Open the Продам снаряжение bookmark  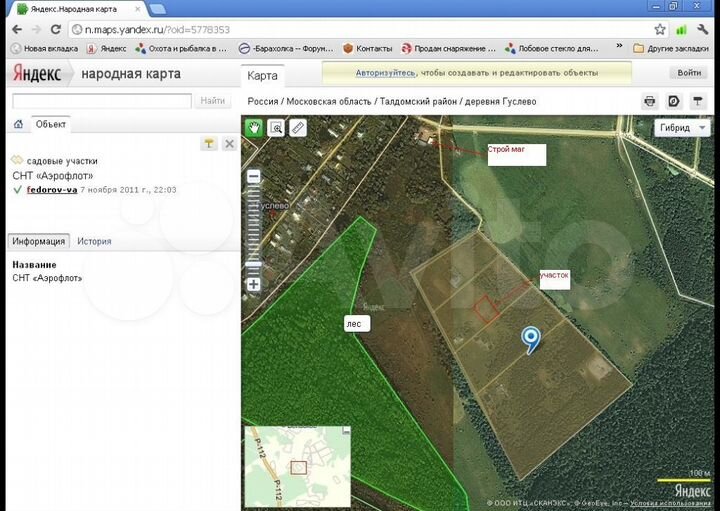449,48
